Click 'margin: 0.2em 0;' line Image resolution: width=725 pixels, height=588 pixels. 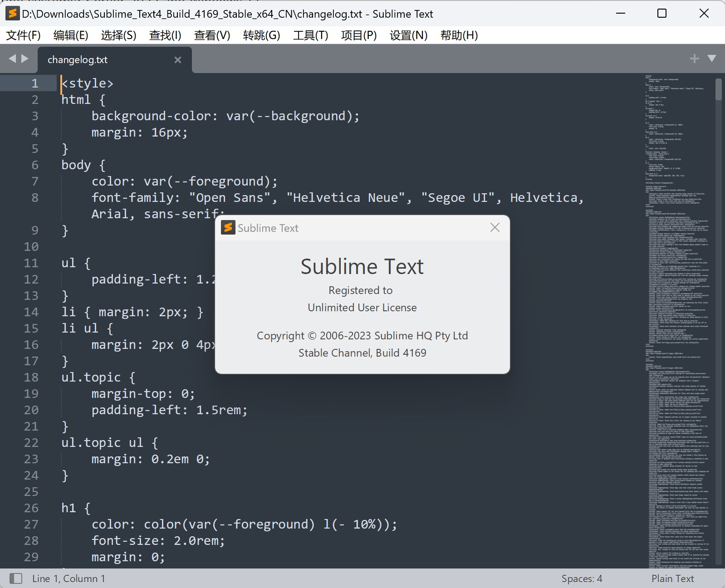151,459
